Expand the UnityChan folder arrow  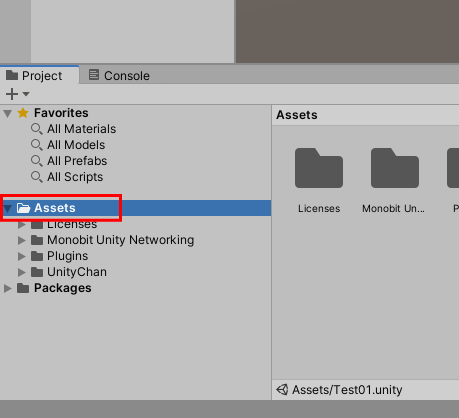(22, 272)
